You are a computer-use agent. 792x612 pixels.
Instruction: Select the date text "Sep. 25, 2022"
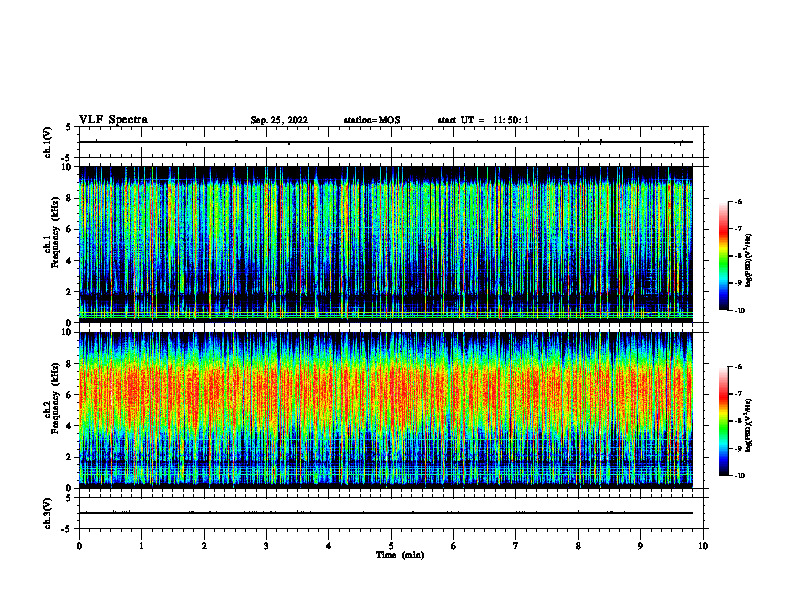tap(279, 120)
